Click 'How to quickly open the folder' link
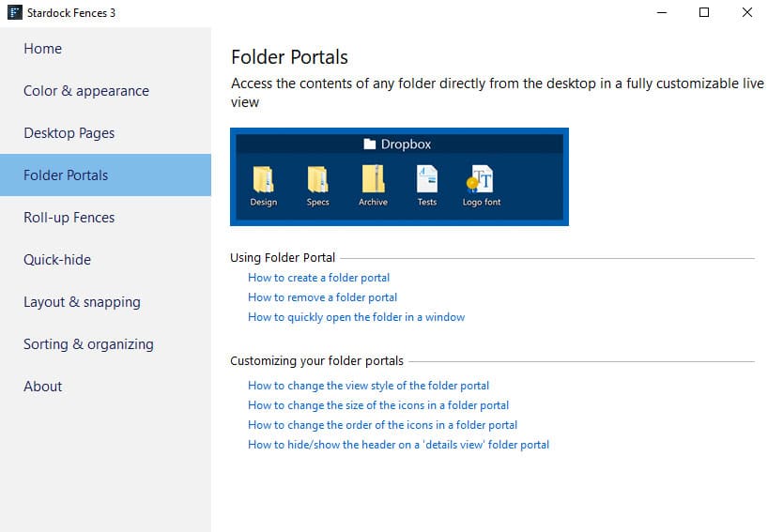The height and width of the screenshot is (532, 768). 356,317
